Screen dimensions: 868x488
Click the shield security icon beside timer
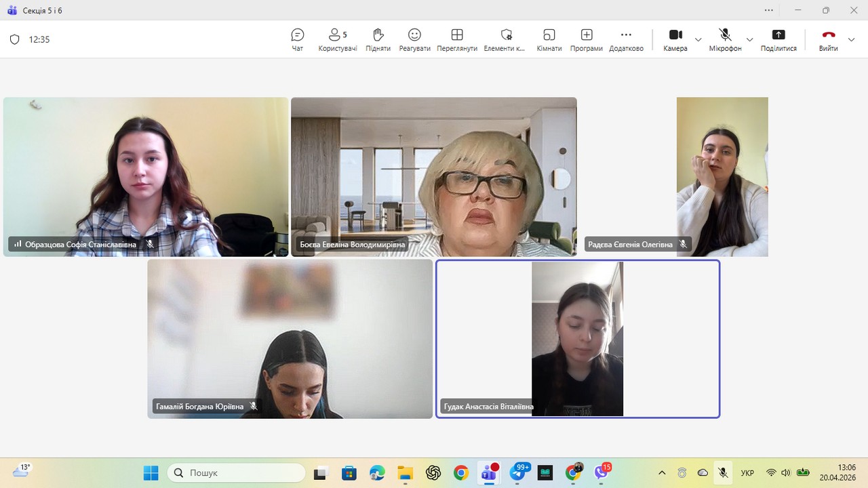(14, 39)
